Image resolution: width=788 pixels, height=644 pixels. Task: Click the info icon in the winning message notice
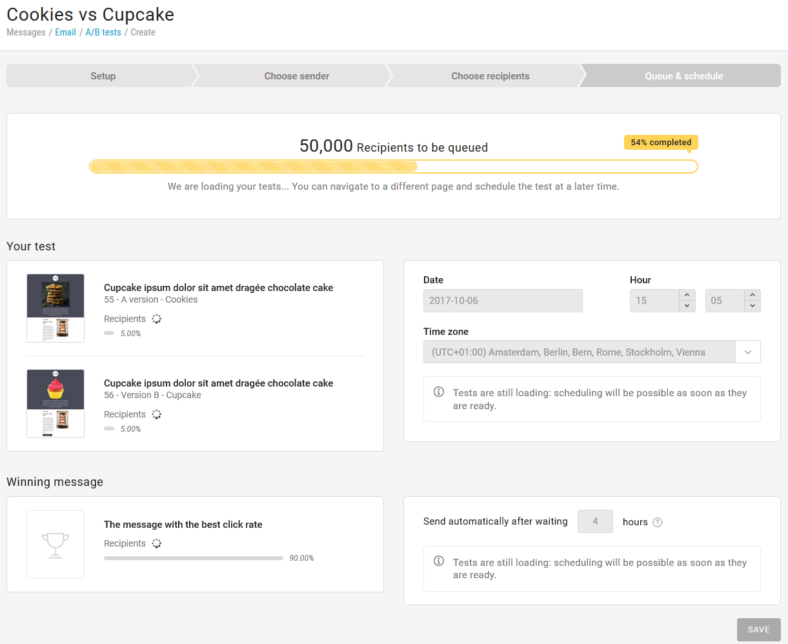pyautogui.click(x=438, y=562)
